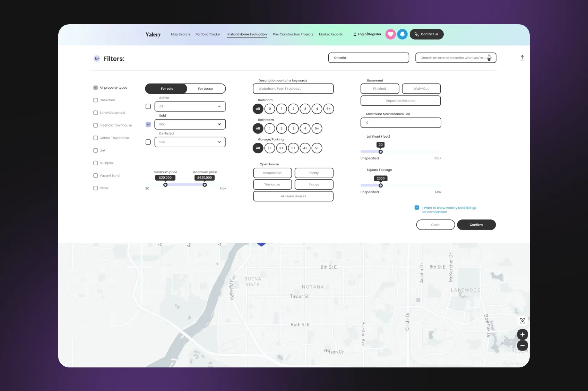Viewport: 588px width, 391px height.
Task: Zoom out on the map
Action: click(522, 346)
